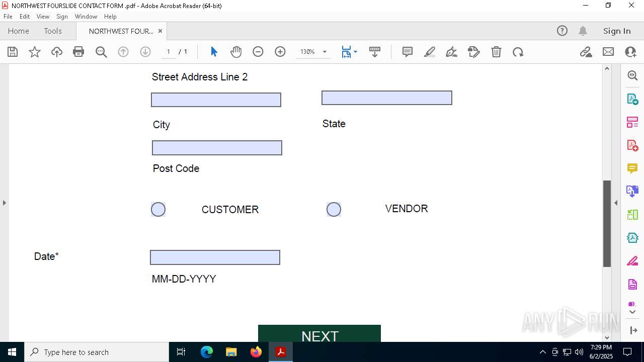Click the City input field
The height and width of the screenshot is (362, 644).
[216, 100]
